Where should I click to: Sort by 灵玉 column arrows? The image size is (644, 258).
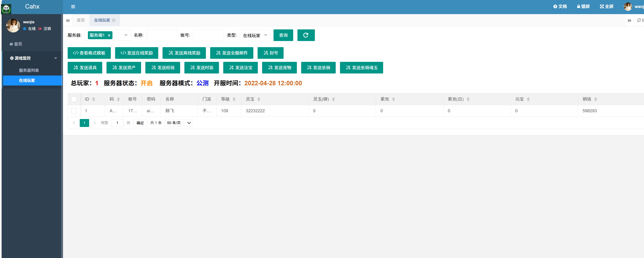(259, 99)
